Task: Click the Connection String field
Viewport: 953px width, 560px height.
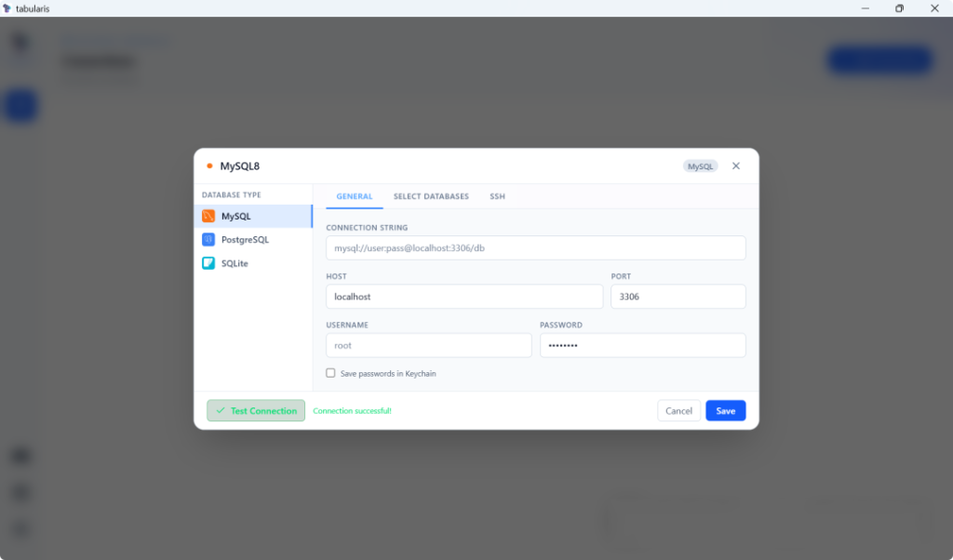Action: [x=535, y=247]
